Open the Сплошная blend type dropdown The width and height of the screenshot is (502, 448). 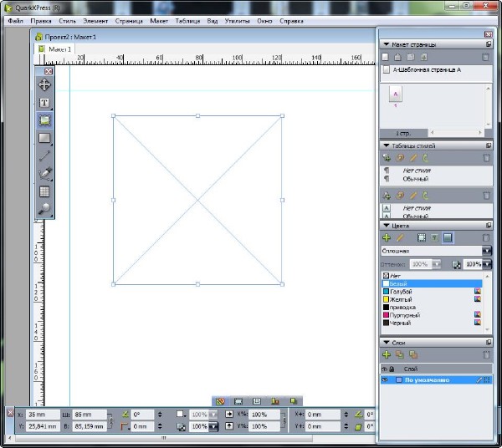point(486,251)
